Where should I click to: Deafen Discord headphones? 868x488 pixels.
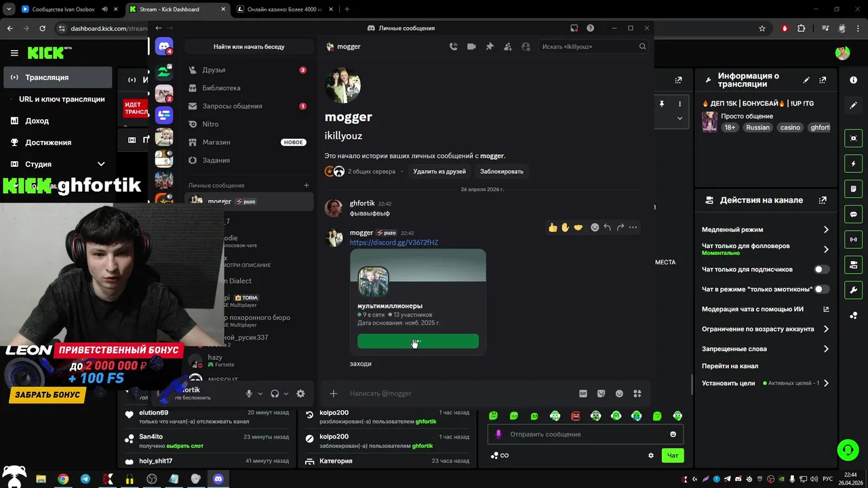click(275, 394)
